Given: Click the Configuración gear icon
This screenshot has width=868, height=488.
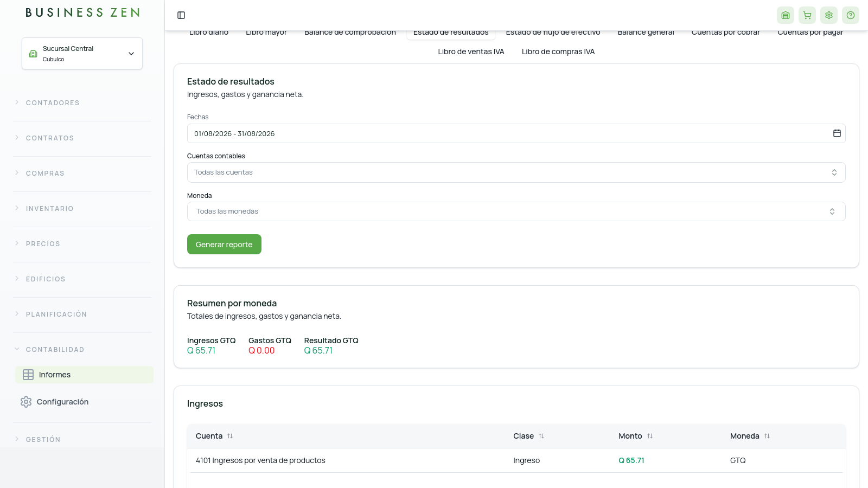Looking at the screenshot, I should pyautogui.click(x=26, y=402).
